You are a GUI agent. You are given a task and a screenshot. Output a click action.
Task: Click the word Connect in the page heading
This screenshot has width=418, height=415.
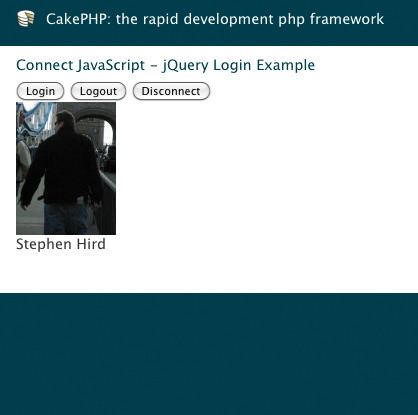pos(44,65)
